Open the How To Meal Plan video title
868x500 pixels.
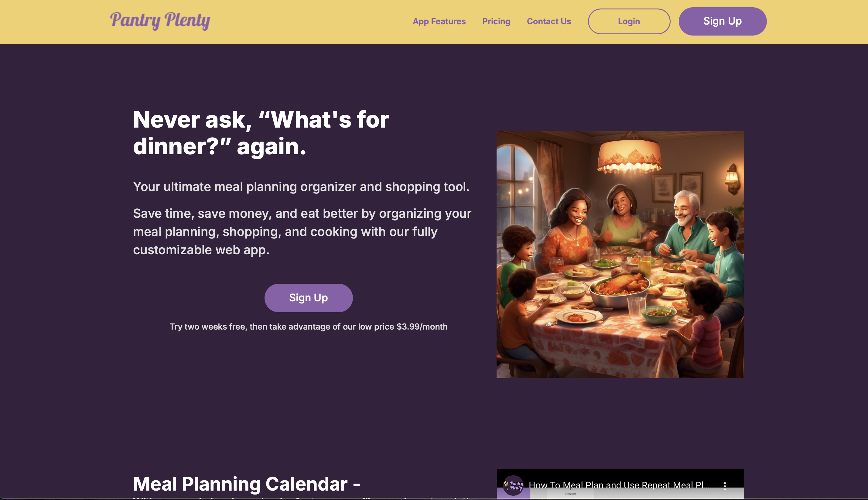pos(619,485)
